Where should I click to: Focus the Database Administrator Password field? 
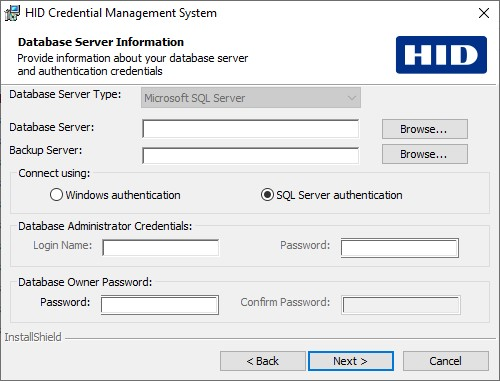click(400, 248)
